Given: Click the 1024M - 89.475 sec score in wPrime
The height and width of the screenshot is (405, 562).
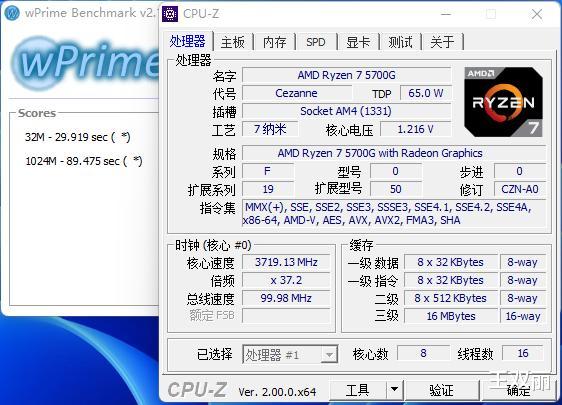Looking at the screenshot, I should click(84, 161).
